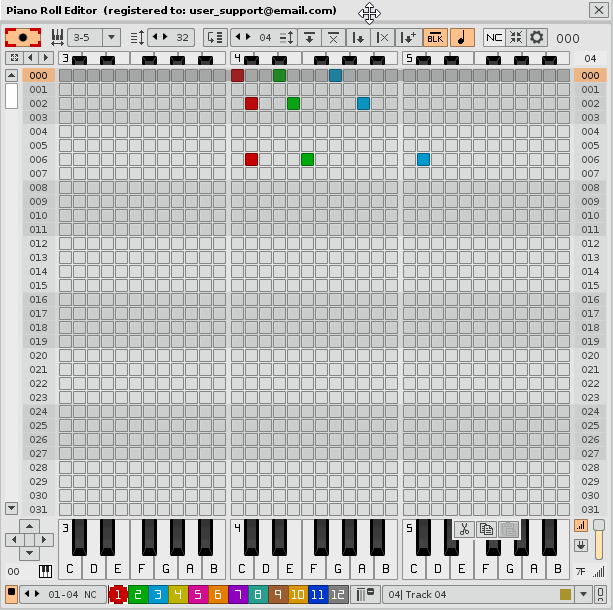Click the step lines arrows icon
Viewport: 613px width, 610px height.
[287, 38]
